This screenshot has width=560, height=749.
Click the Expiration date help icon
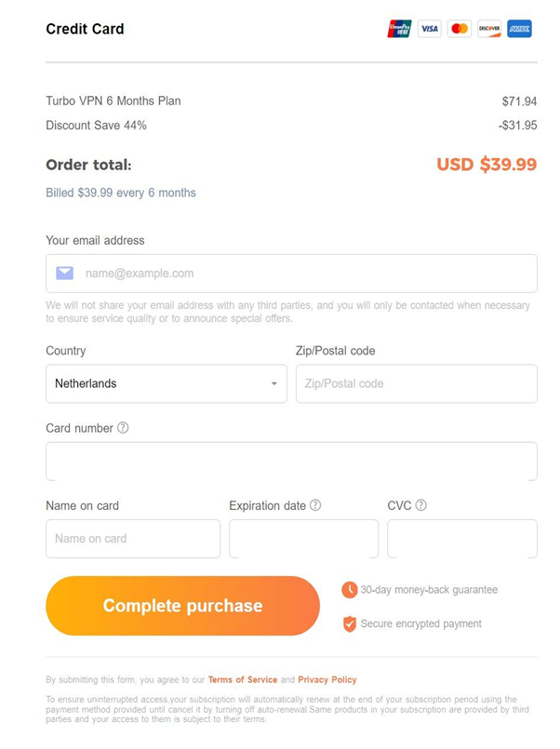[315, 505]
